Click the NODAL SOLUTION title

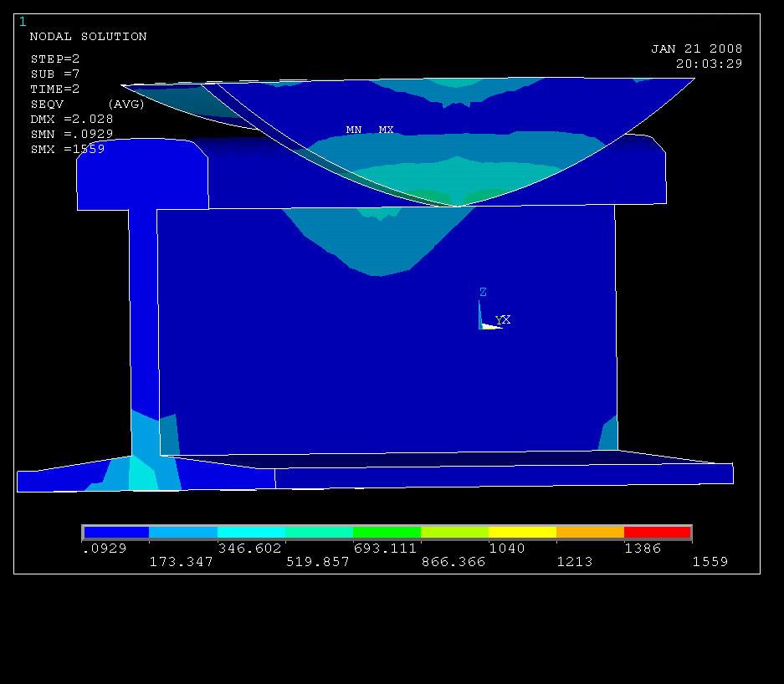click(x=88, y=37)
